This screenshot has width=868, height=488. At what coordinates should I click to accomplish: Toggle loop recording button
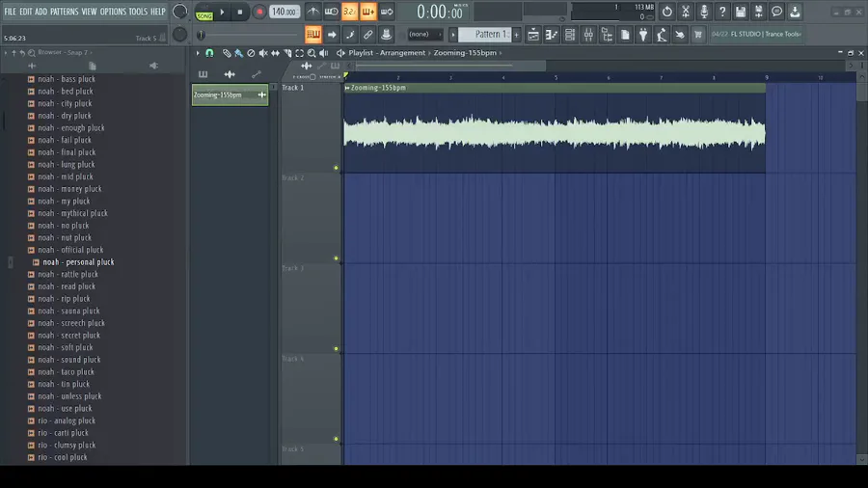pos(387,12)
